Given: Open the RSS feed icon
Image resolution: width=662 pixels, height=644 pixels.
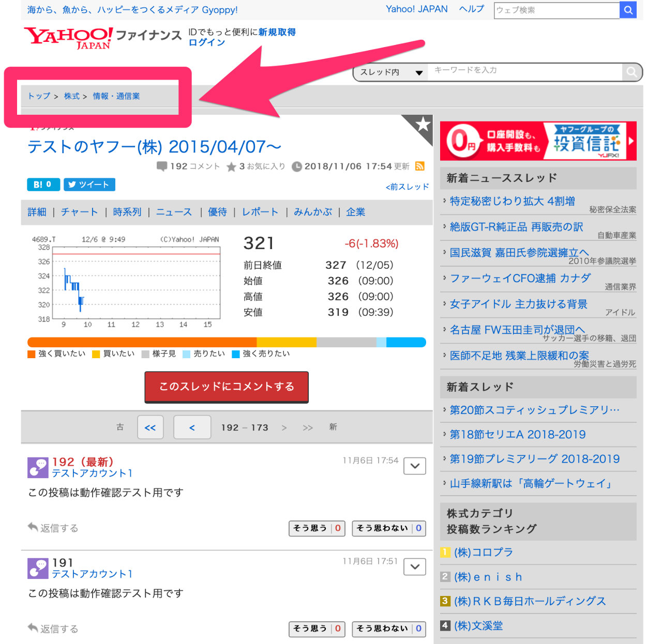Looking at the screenshot, I should pos(420,166).
